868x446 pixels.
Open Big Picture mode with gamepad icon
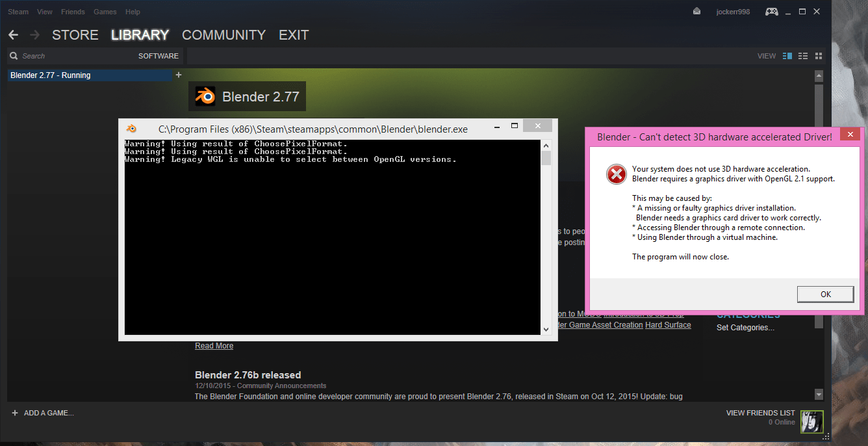[771, 11]
